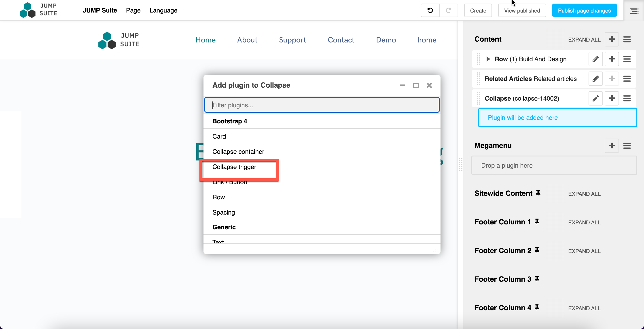Screen dimensions: 644x329
Task: Add plugin to Related Articles row pencil edit
Action: [595, 79]
